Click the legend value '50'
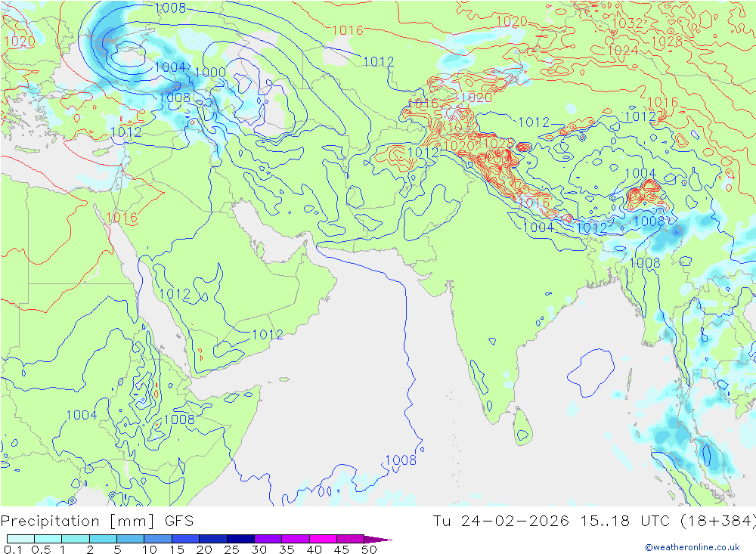756x554 pixels. click(x=369, y=549)
